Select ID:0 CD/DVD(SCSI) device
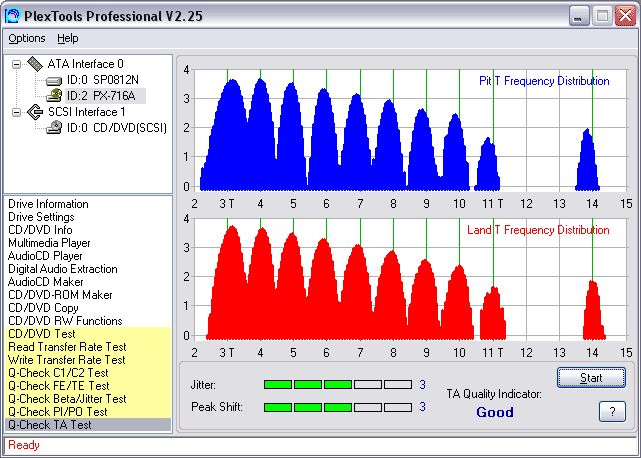Screen dimensions: 641x458 coord(117,128)
